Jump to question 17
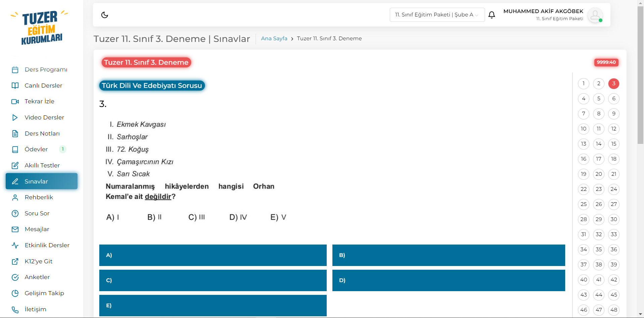The width and height of the screenshot is (644, 318). point(599,159)
